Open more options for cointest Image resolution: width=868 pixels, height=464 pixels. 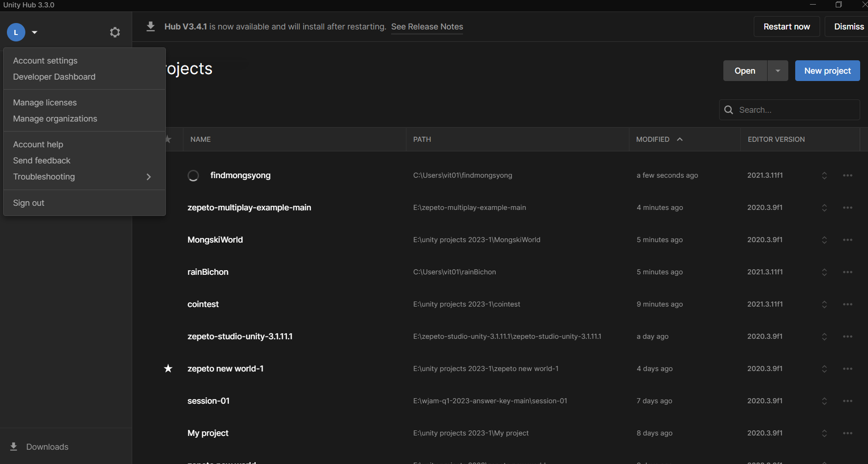point(848,304)
